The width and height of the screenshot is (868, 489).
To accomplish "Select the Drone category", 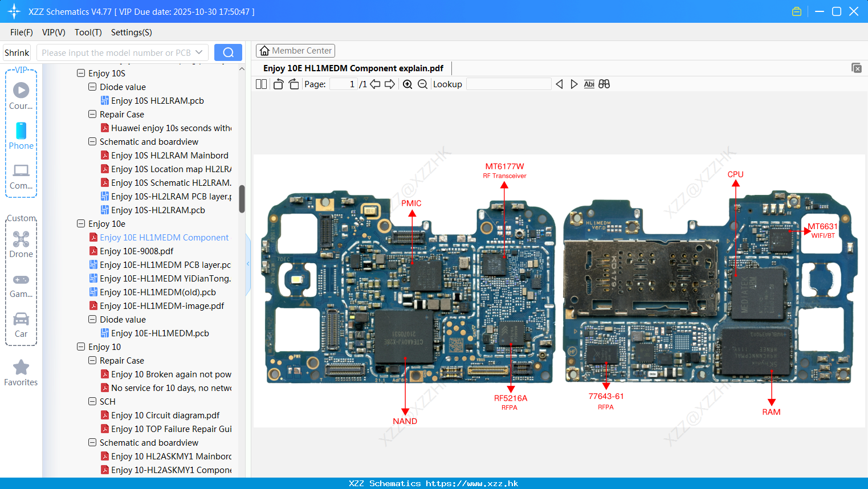I will point(21,244).
